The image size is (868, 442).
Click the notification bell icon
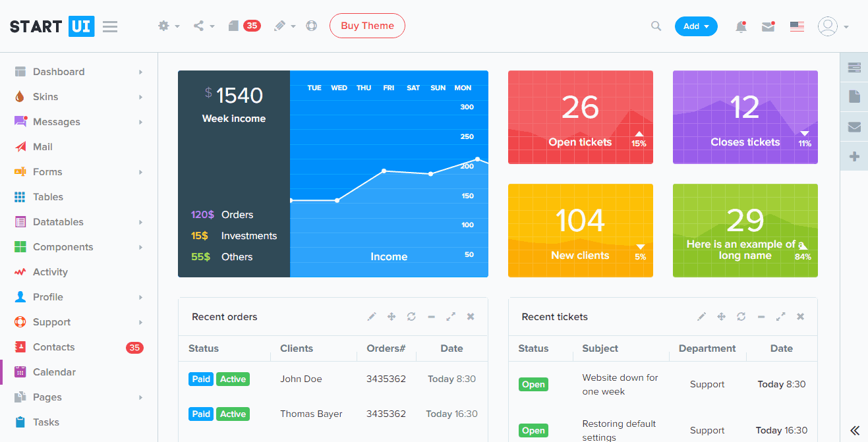point(741,26)
